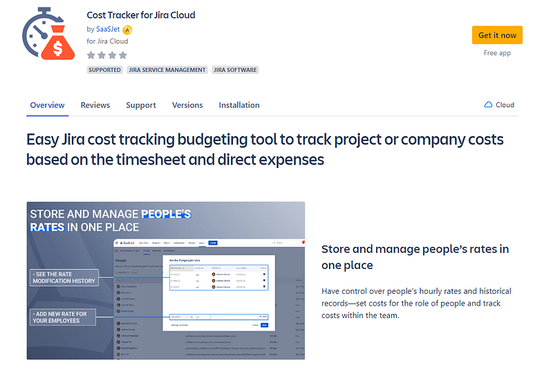Viewport: 553px width, 392px height.
Task: Open the SaaSJet vendor link
Action: click(108, 29)
